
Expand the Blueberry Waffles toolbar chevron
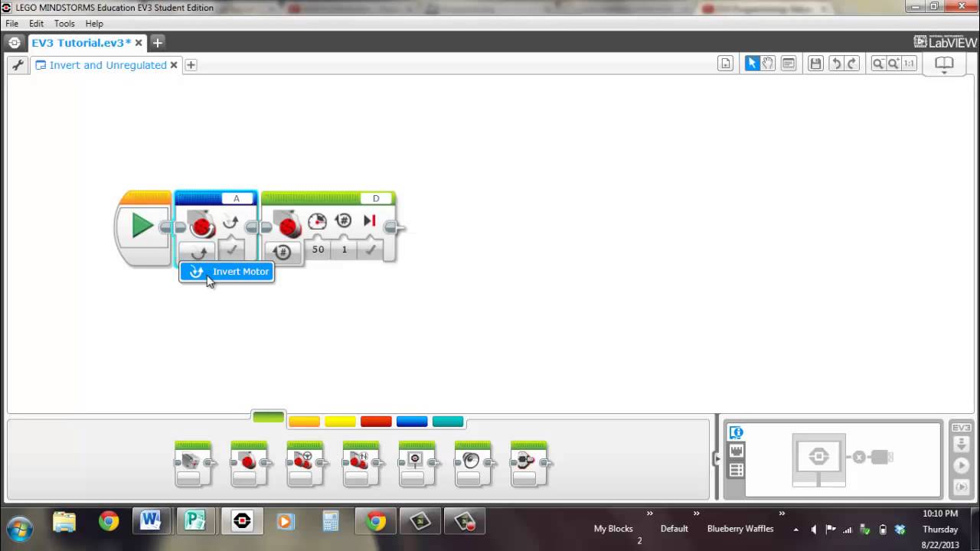pyautogui.click(x=782, y=514)
